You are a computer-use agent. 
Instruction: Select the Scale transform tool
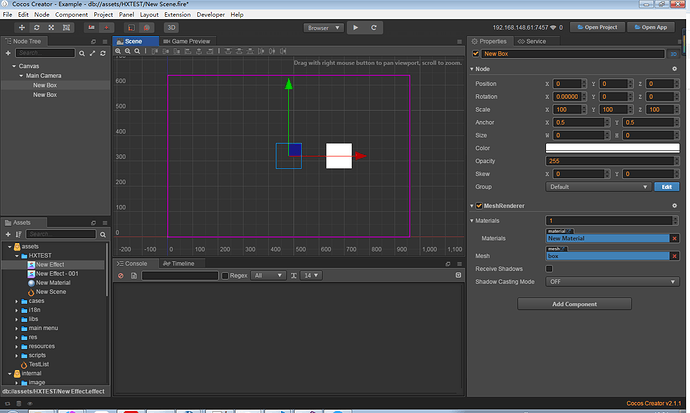point(52,28)
